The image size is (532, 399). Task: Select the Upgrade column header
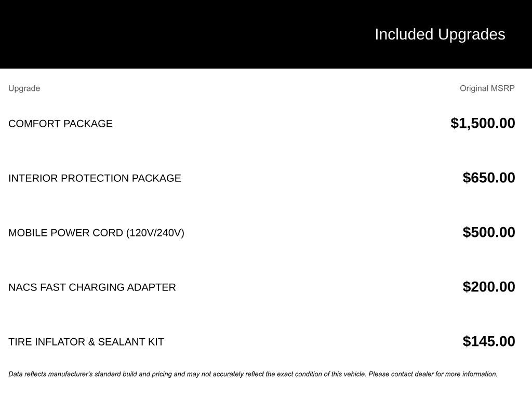pos(24,88)
